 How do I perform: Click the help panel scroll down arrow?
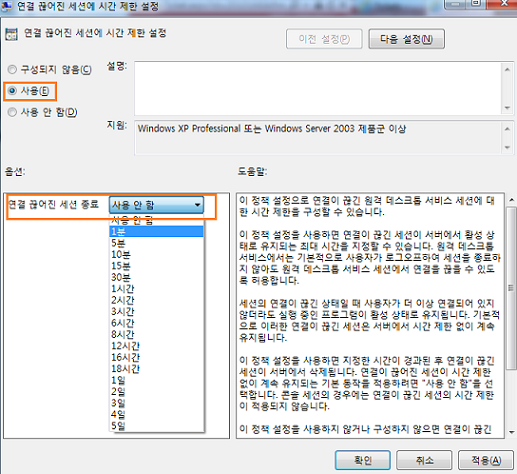(x=511, y=432)
